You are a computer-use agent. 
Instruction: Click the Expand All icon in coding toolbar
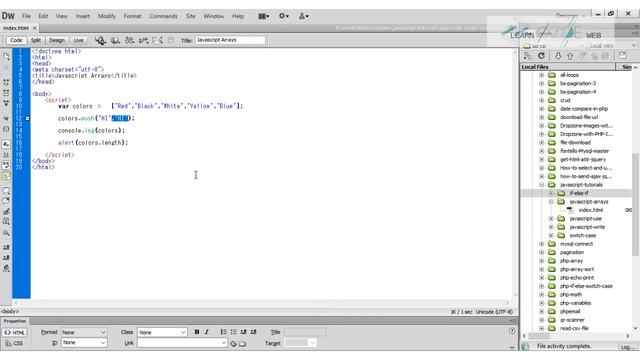6,103
